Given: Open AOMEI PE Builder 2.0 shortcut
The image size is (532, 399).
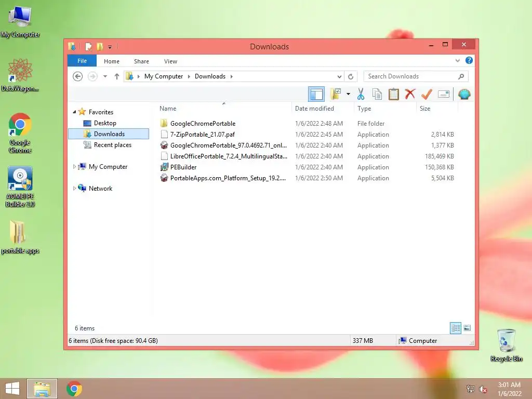Looking at the screenshot, I should click(x=20, y=187).
